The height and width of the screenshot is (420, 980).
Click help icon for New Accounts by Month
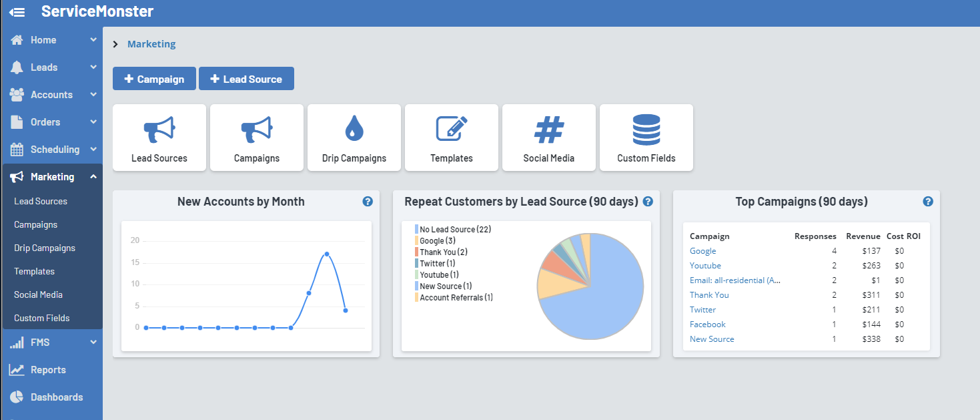point(368,202)
